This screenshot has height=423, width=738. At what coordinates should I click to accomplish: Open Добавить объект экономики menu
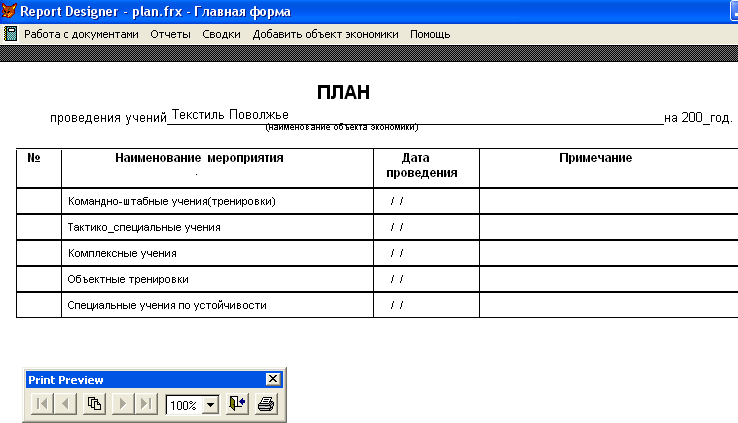(x=325, y=34)
